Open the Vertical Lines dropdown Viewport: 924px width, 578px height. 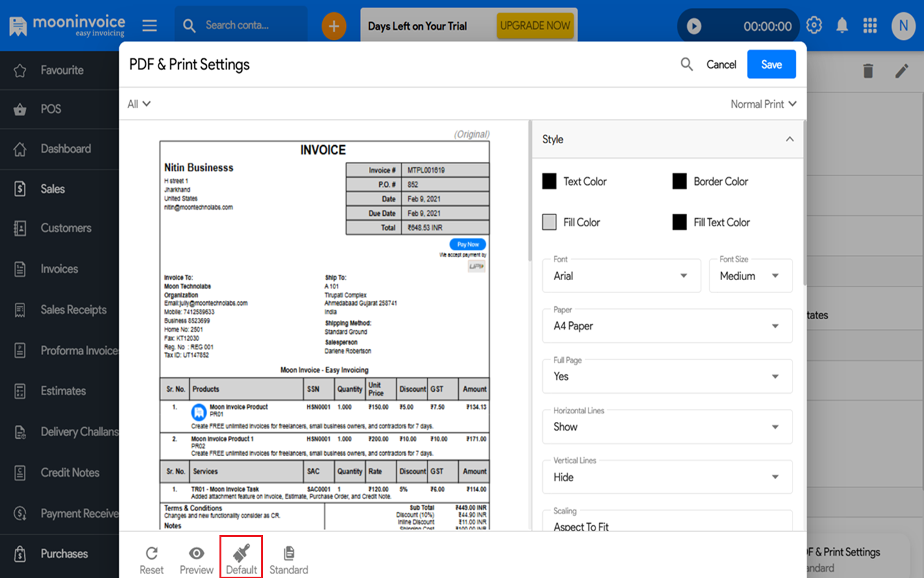(667, 477)
